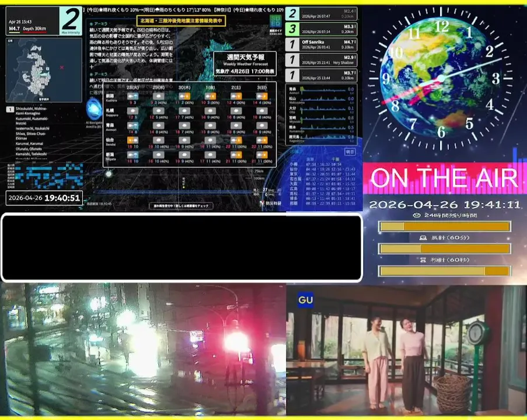The width and height of the screenshot is (527, 420).
Task: Click the red X epicenter marker on map
Action: pos(62,68)
